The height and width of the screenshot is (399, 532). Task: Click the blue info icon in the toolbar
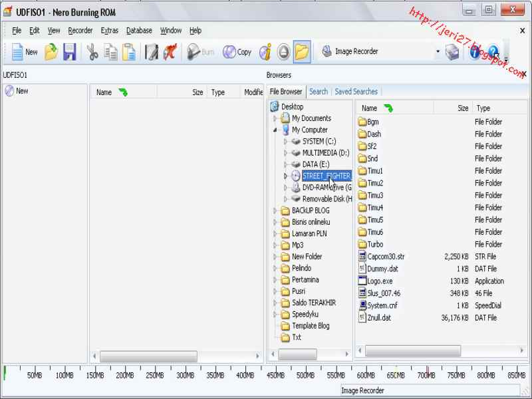pos(475,52)
